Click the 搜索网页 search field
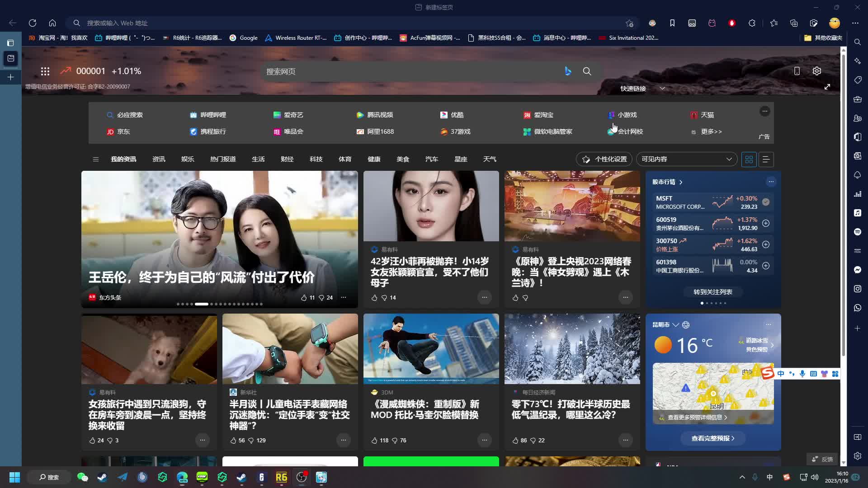This screenshot has height=488, width=868. pos(407,71)
